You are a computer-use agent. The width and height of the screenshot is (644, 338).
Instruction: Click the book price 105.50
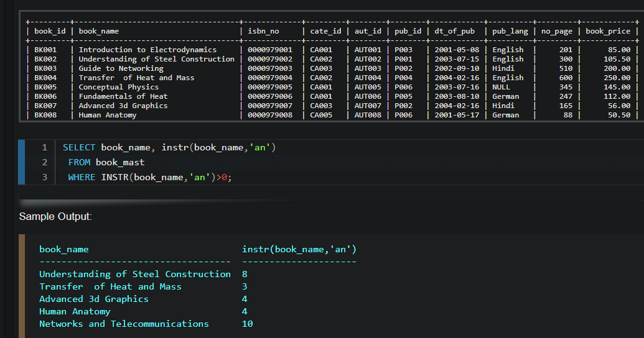point(617,59)
